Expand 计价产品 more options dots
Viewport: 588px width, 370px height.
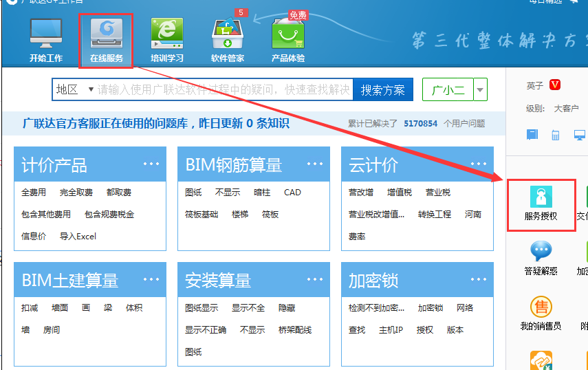(x=151, y=164)
